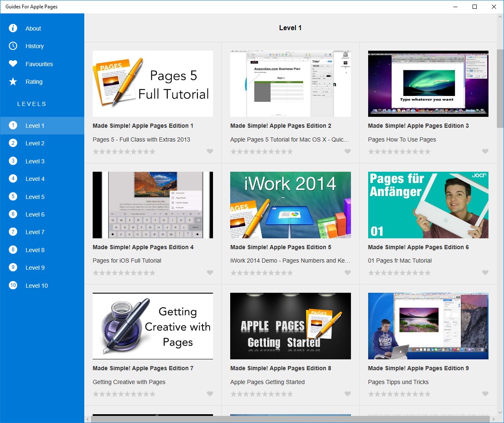Select the Level 2 number badge
This screenshot has width=504, height=423.
coord(13,143)
